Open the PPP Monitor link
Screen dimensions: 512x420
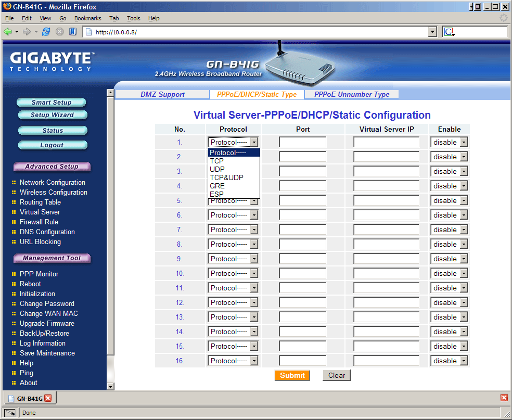pyautogui.click(x=39, y=274)
